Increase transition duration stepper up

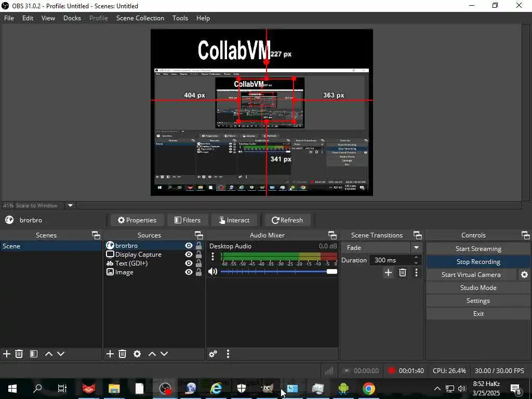[416, 257]
